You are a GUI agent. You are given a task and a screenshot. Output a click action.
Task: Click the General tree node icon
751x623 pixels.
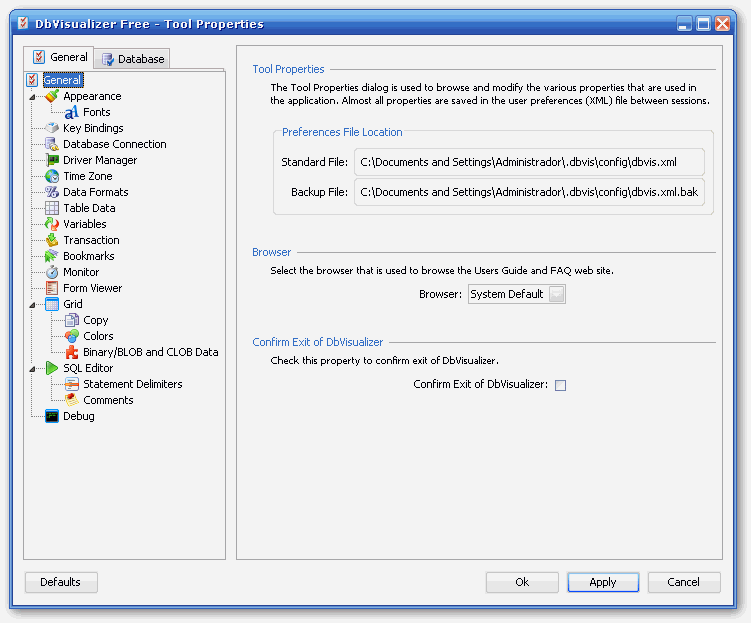point(32,80)
